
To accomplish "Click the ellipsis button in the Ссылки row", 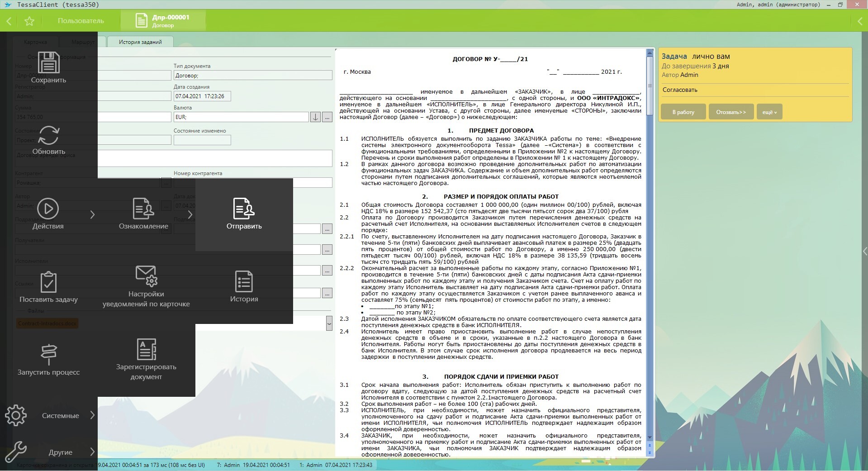I will 327,293.
